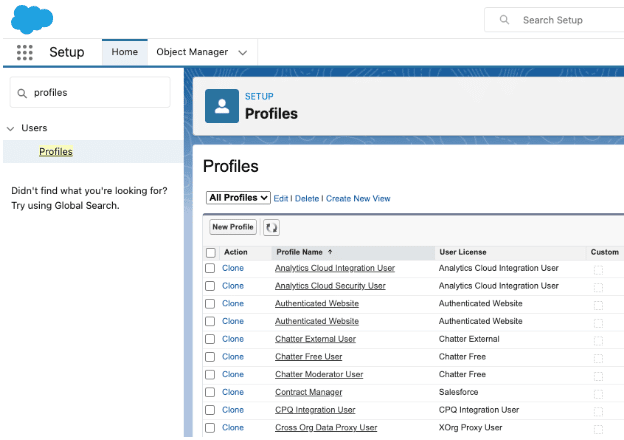
Task: Click in the Search Setup field
Action: click(554, 20)
